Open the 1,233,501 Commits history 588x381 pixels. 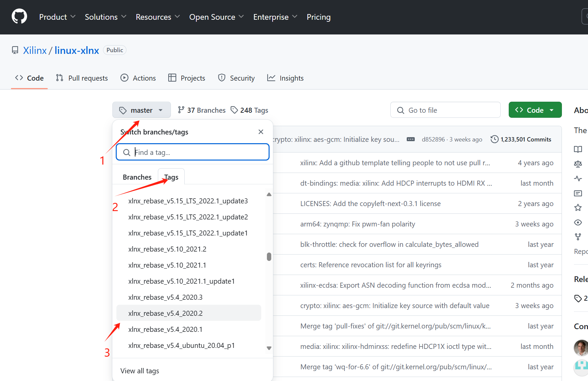(521, 139)
